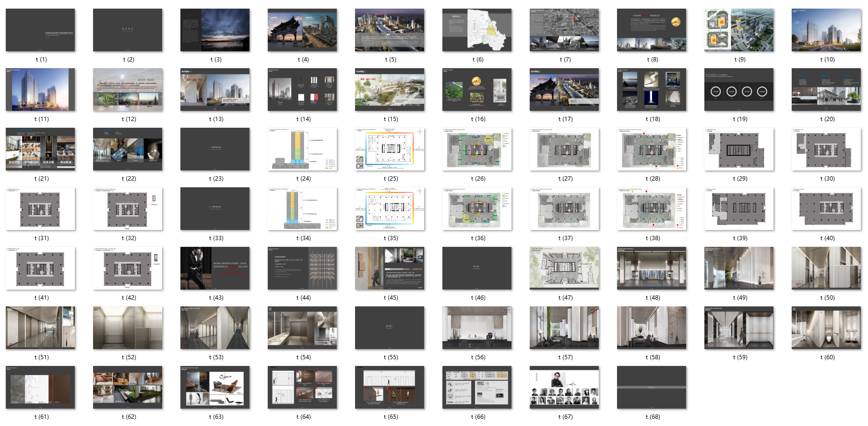The image size is (868, 426).
Task: Select building section diagram thumbnail t (24)
Action: pyautogui.click(x=302, y=149)
